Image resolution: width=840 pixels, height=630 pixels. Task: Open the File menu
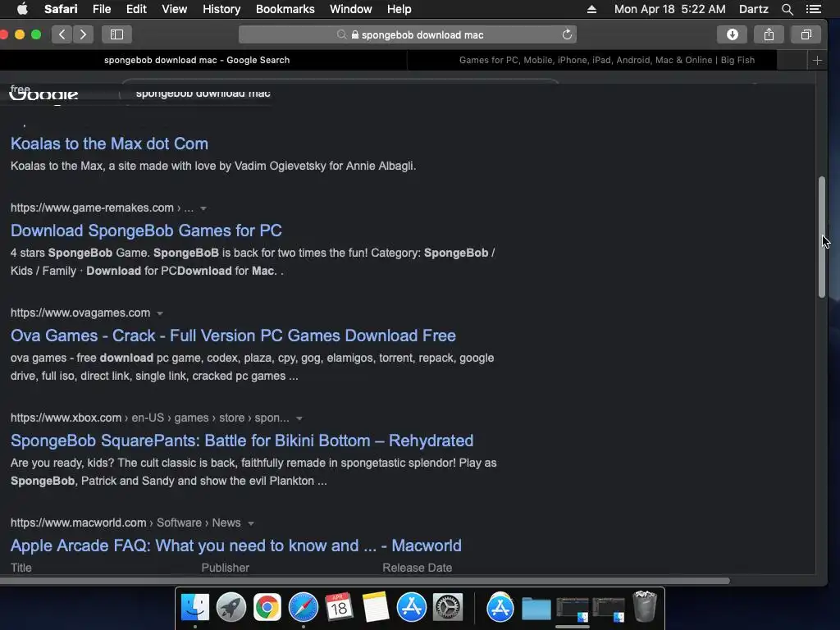[x=101, y=9]
